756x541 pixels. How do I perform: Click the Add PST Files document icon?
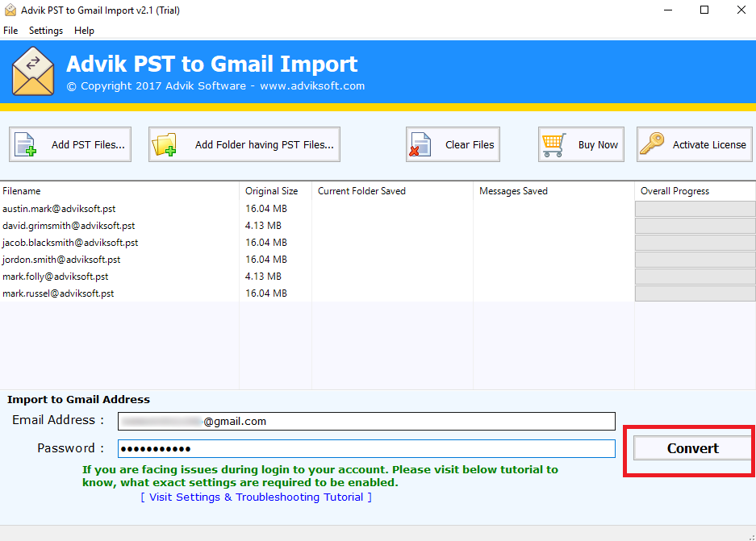tap(26, 144)
